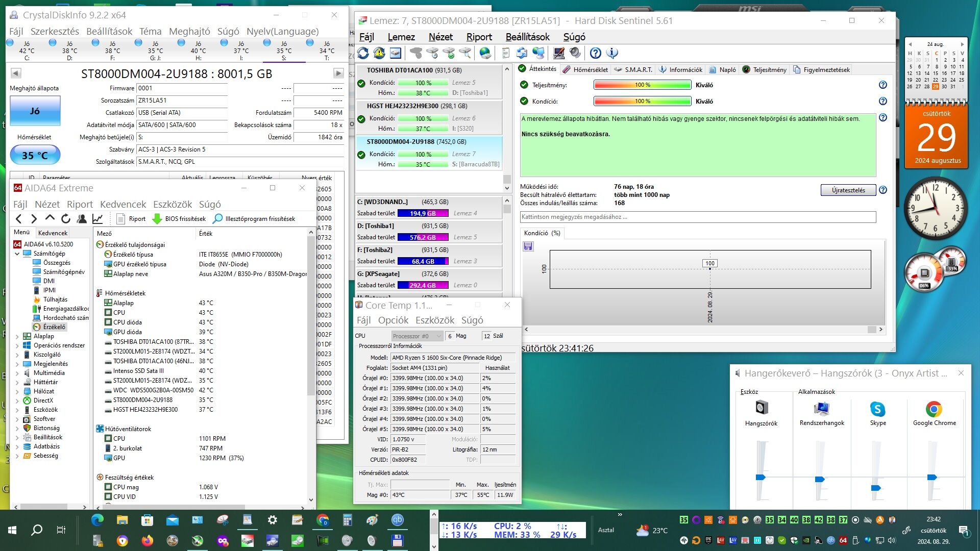Click the disk surface scan magnifier icon
The width and height of the screenshot is (980, 551).
click(465, 53)
